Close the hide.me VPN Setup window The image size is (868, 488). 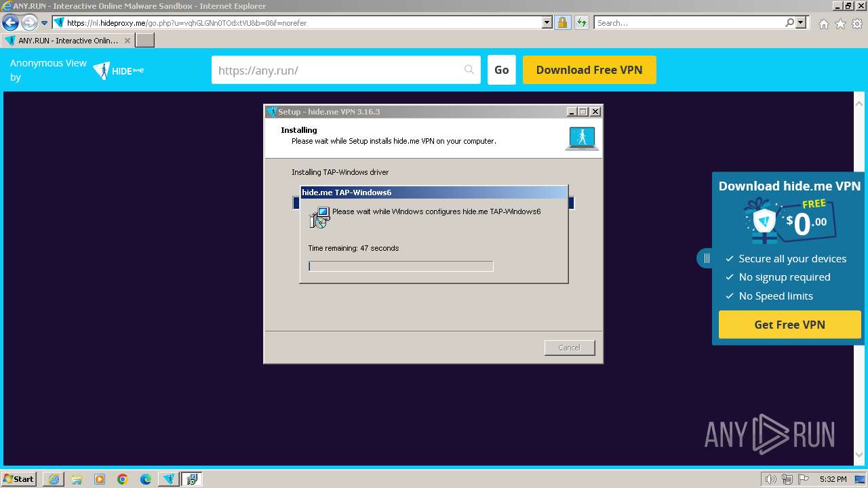(x=595, y=112)
